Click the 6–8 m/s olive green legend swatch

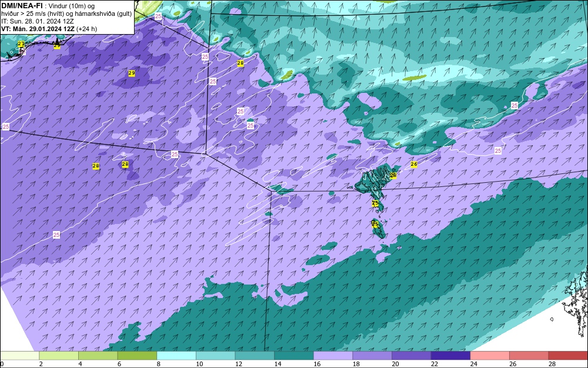137,356
